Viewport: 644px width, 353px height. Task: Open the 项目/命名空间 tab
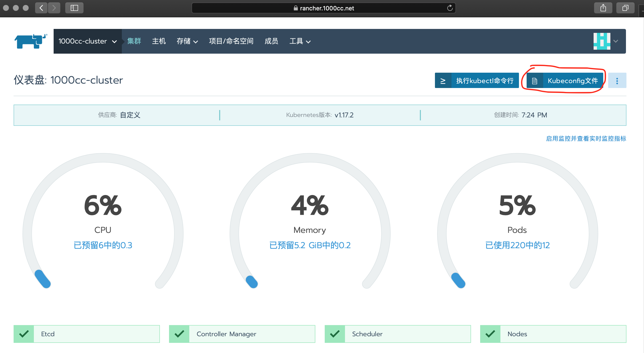231,41
